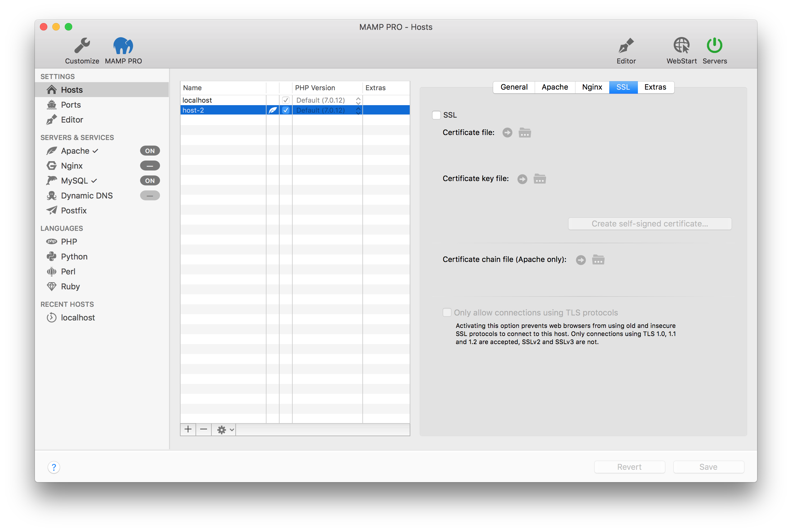Viewport: 792px width, 532px height.
Task: Open the Customize toolbar wrench icon
Action: click(x=82, y=46)
